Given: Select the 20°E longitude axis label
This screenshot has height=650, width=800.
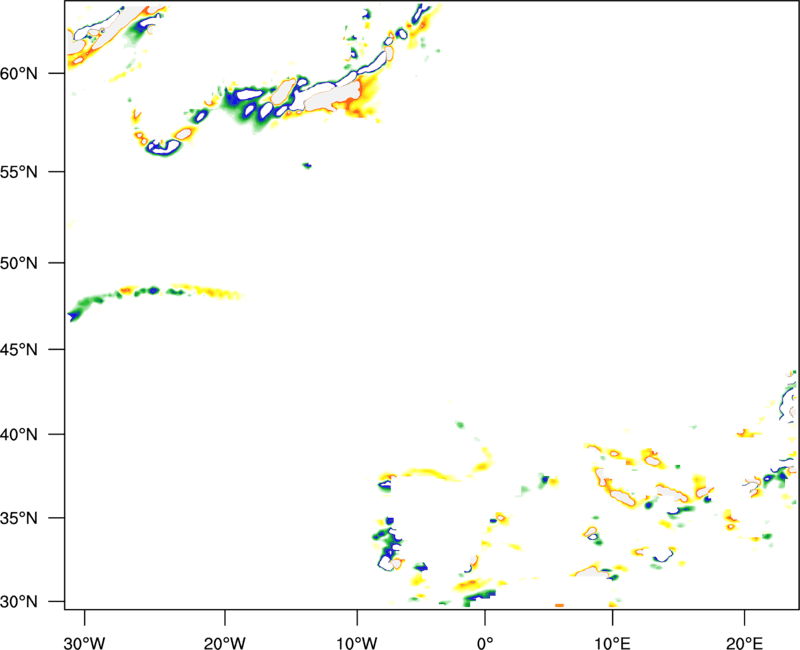Looking at the screenshot, I should pyautogui.click(x=744, y=643).
